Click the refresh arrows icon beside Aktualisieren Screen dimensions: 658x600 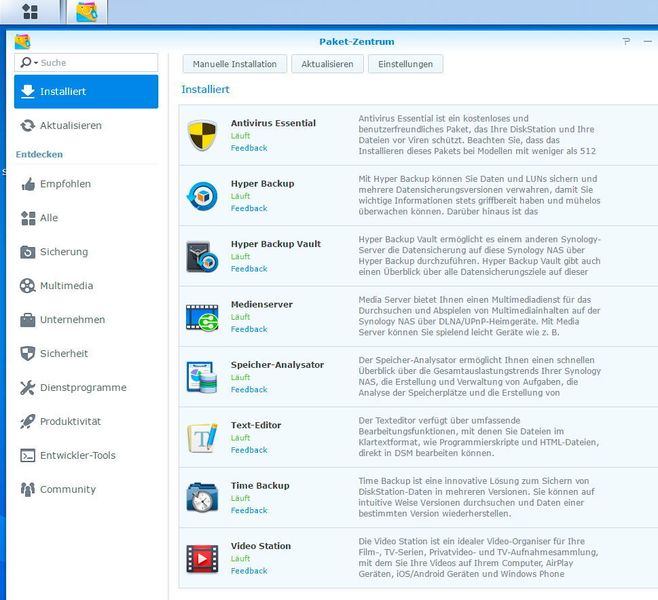(x=28, y=125)
